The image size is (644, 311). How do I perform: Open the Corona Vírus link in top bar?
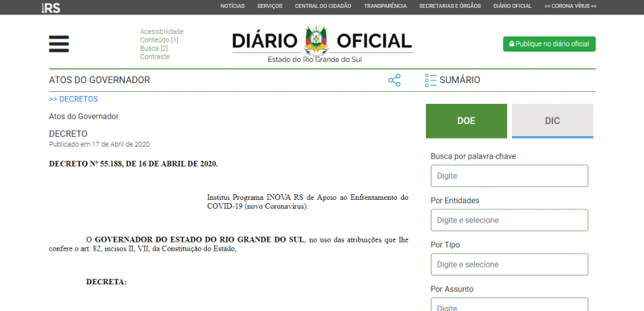(x=570, y=6)
